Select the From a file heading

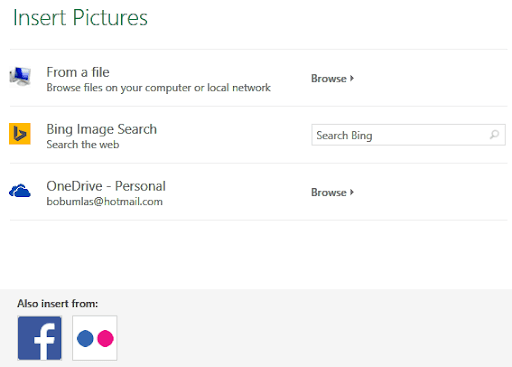point(78,72)
